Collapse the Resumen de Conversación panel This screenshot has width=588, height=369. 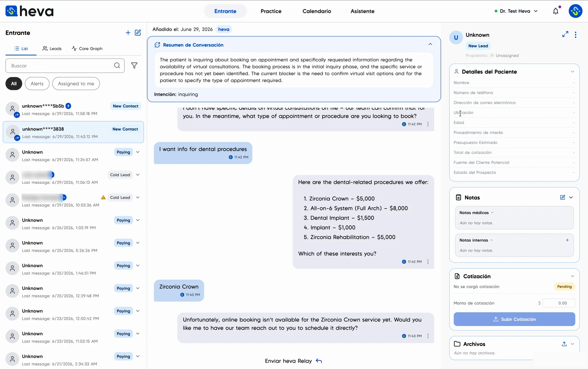pyautogui.click(x=430, y=44)
